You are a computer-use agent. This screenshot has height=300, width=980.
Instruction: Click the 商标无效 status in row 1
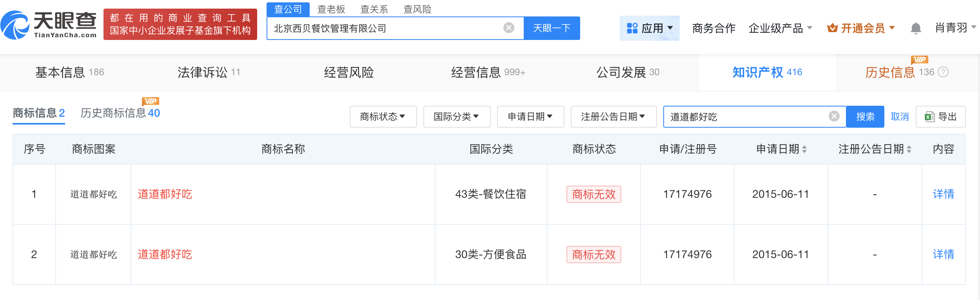pos(593,194)
